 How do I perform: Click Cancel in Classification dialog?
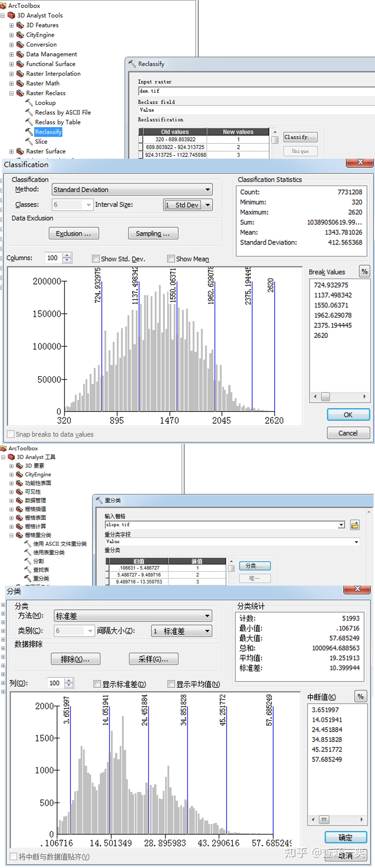[348, 433]
